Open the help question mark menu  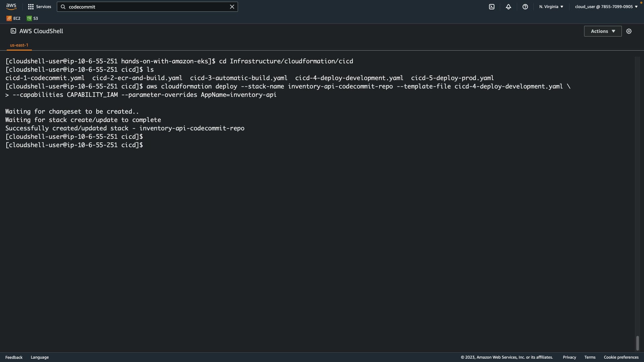(x=525, y=7)
